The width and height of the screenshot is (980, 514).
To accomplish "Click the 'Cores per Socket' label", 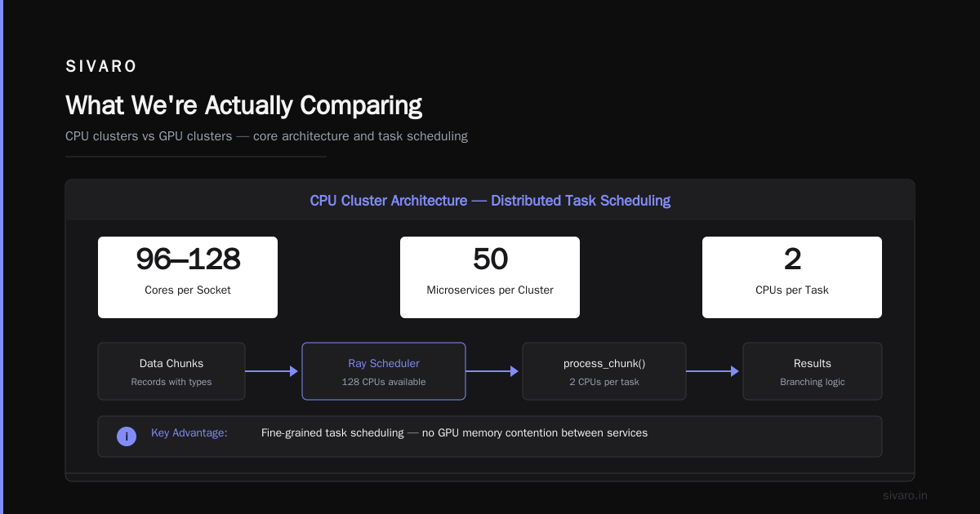I will tap(188, 290).
